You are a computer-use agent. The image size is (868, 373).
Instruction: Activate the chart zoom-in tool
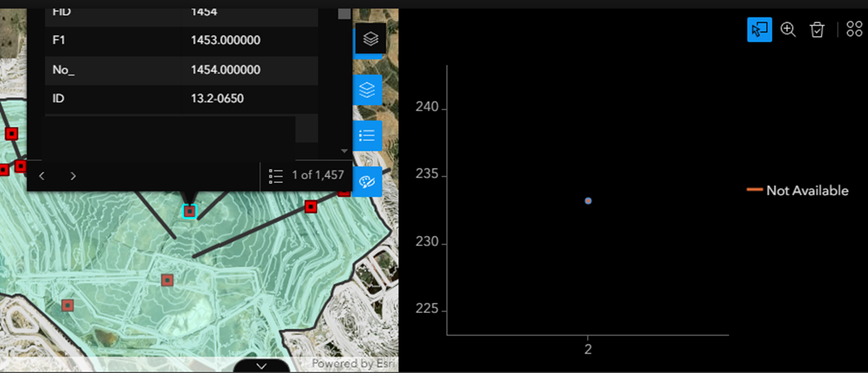pos(788,29)
